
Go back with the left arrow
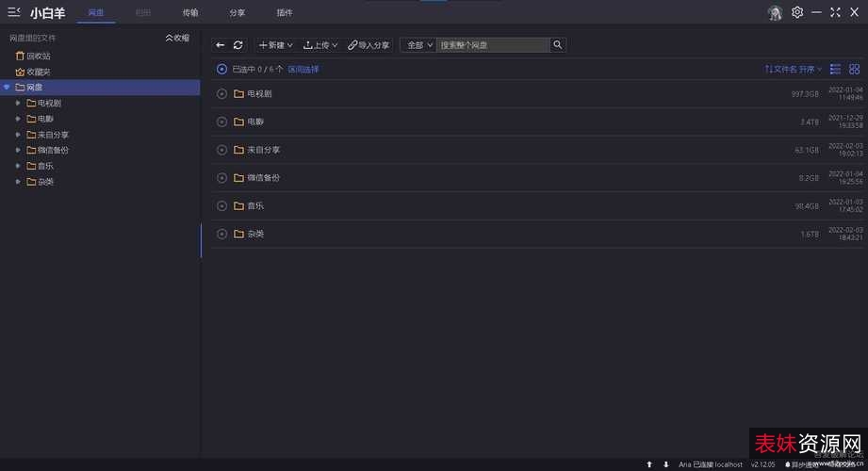tap(221, 45)
